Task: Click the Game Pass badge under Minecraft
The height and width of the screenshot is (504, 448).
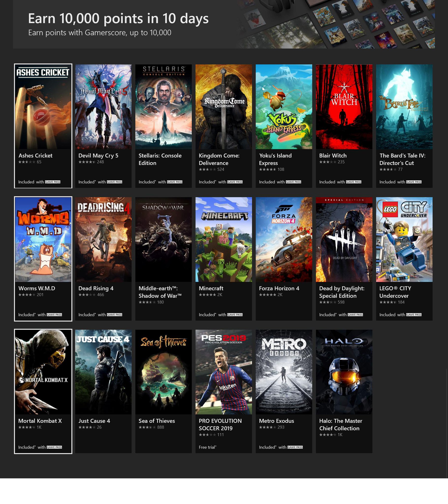Action: (x=235, y=315)
